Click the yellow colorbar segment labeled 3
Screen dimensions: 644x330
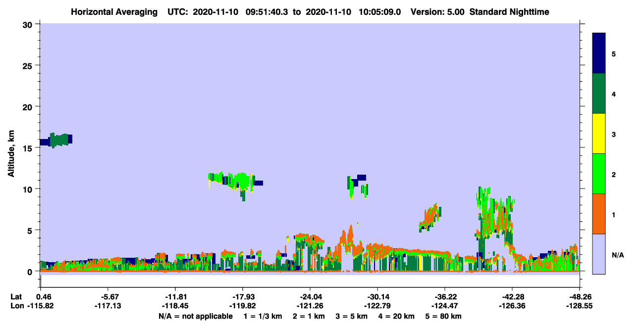599,134
